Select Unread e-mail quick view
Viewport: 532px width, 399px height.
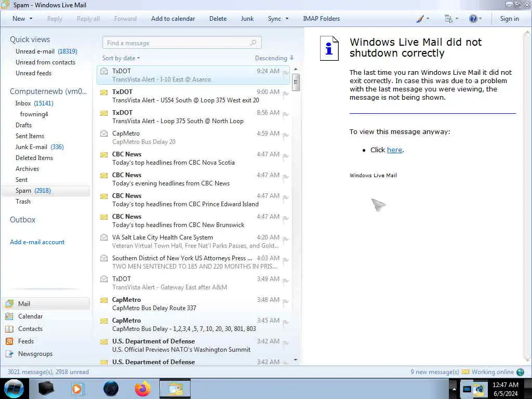pyautogui.click(x=46, y=51)
